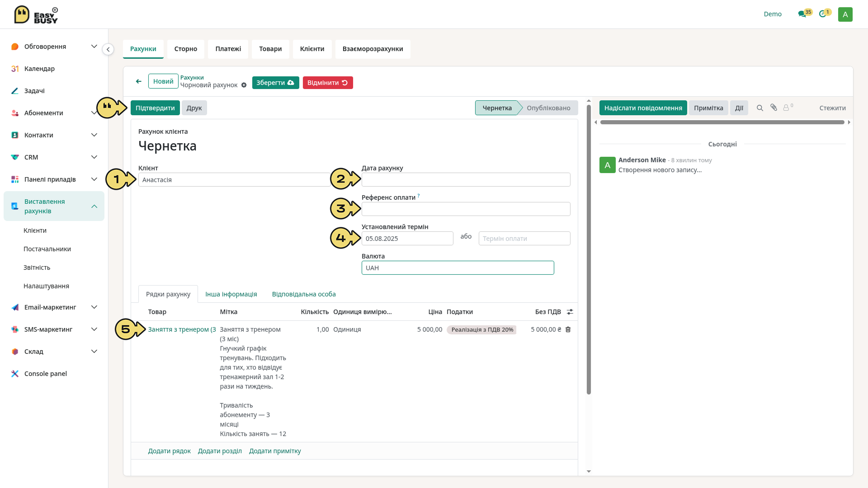This screenshot has height=488, width=868.
Task: Open the conversations icon with badge 35
Action: click(802, 14)
